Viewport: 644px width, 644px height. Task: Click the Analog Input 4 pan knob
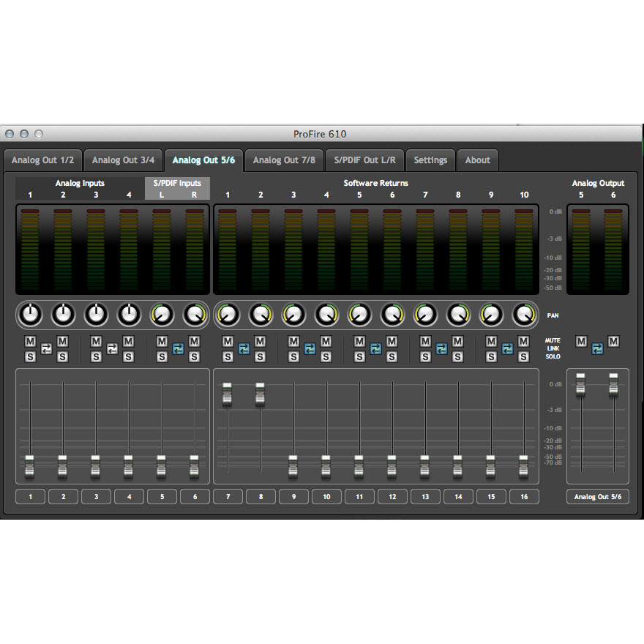(x=129, y=315)
